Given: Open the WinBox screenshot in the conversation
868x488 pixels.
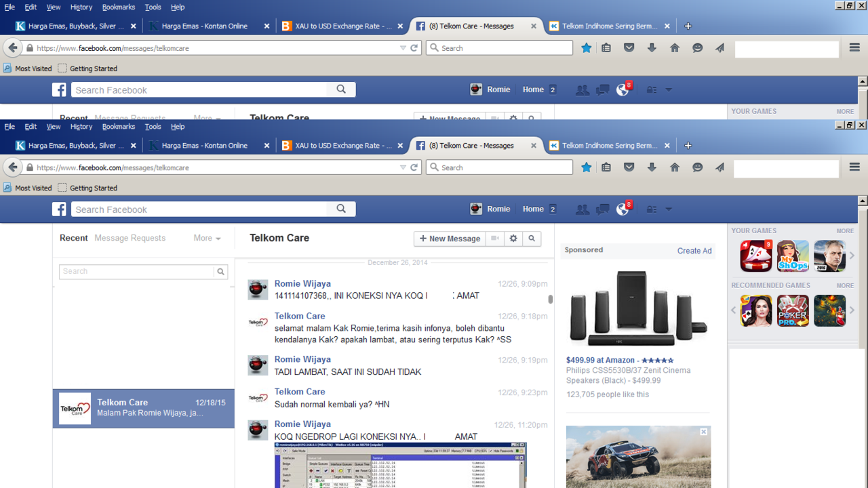Looking at the screenshot, I should tap(400, 465).
